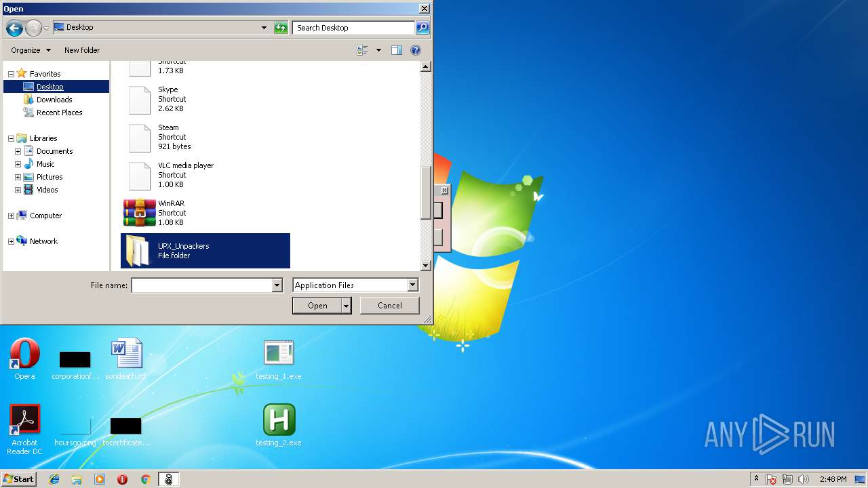
Task: Select sondeath.rtf on the desktop
Action: coord(126,359)
